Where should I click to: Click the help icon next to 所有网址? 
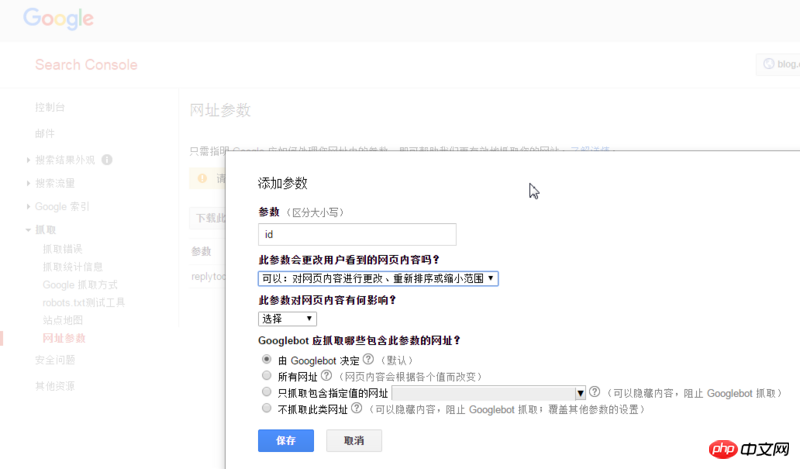(x=326, y=376)
